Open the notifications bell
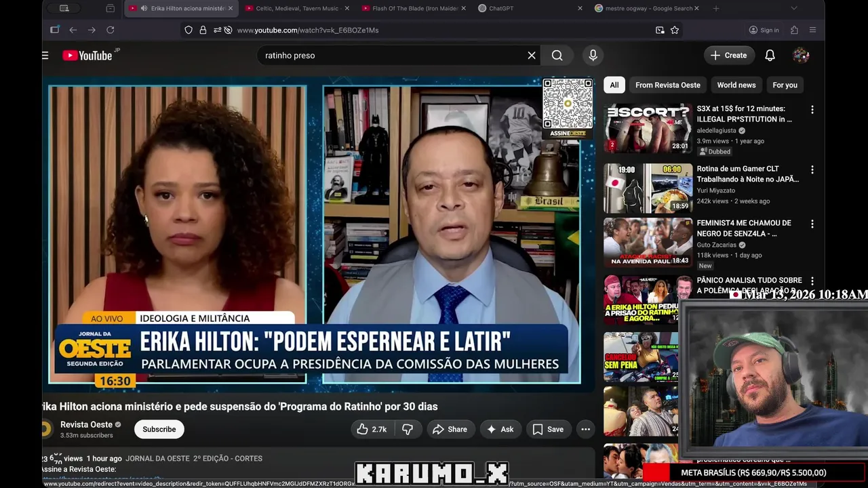The height and width of the screenshot is (488, 868). click(770, 56)
